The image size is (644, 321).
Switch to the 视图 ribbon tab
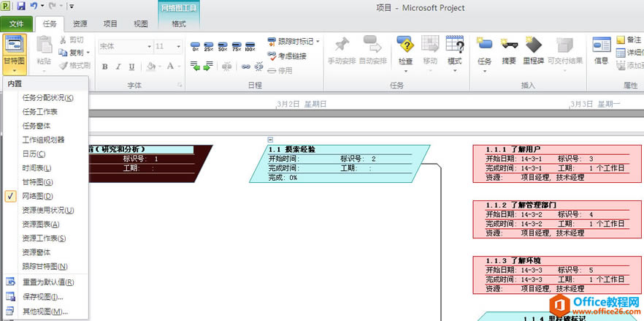140,24
